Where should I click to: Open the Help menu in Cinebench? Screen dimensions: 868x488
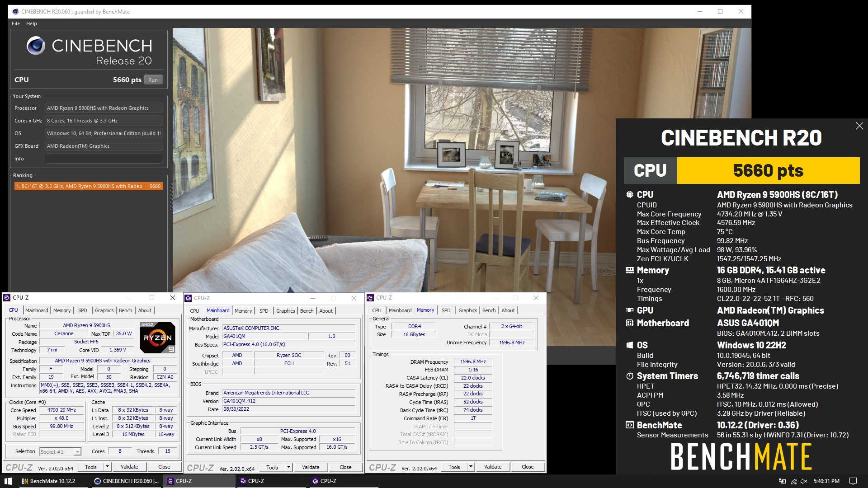[32, 23]
